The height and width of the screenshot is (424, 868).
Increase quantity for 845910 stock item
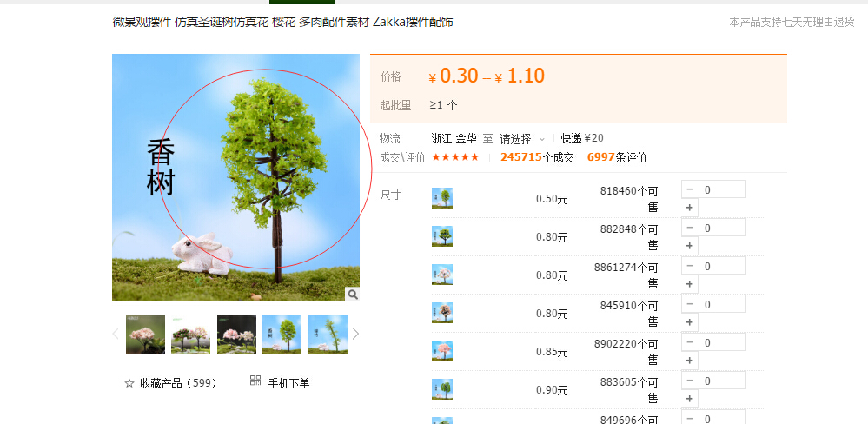point(690,322)
